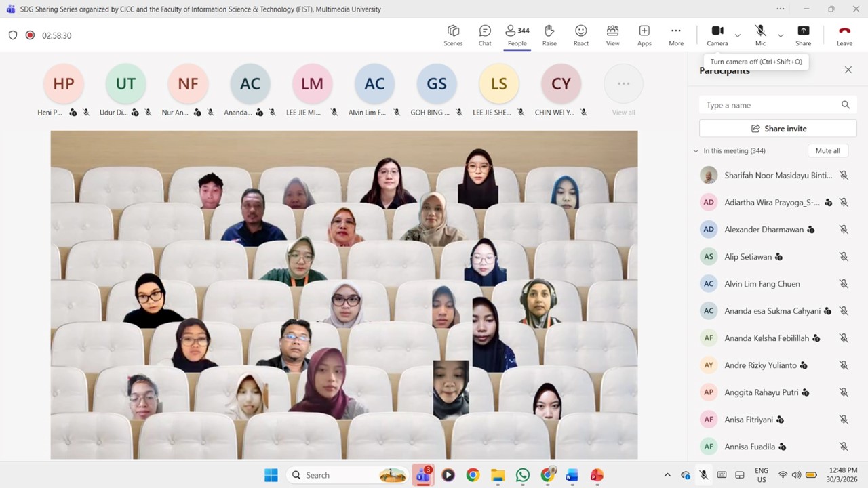This screenshot has width=868, height=488.
Task: Toggle the Mic mute state
Action: (760, 35)
